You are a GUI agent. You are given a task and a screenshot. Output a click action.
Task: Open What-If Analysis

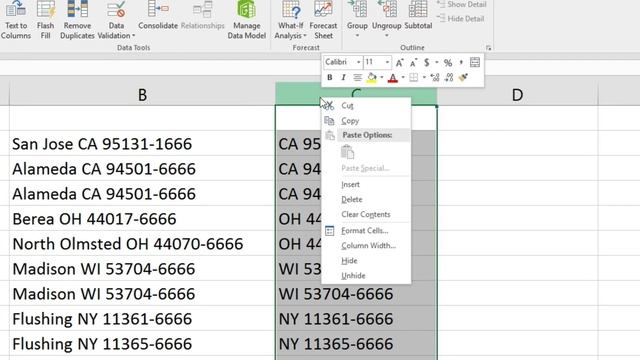pos(290,20)
